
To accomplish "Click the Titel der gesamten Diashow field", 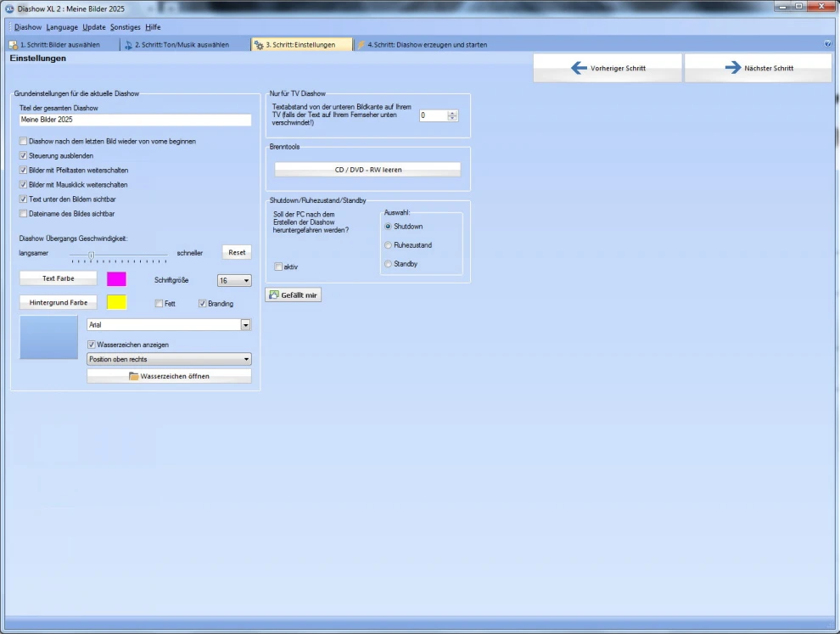I will 135,120.
